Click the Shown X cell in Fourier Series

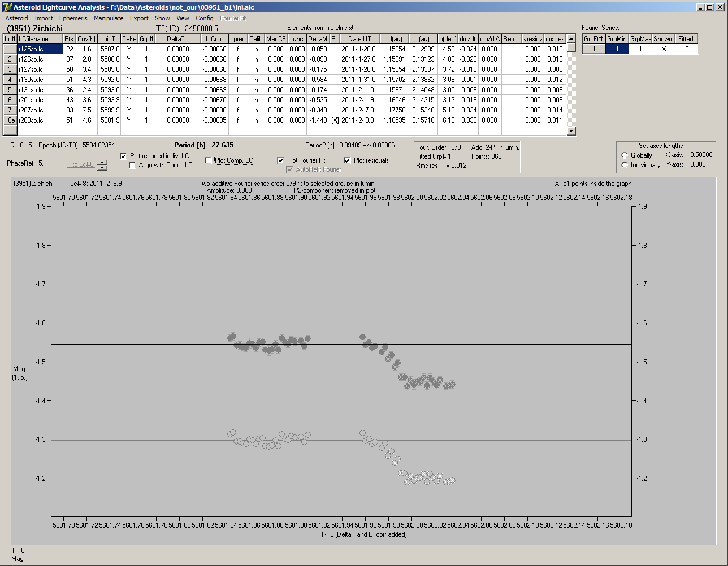click(663, 49)
